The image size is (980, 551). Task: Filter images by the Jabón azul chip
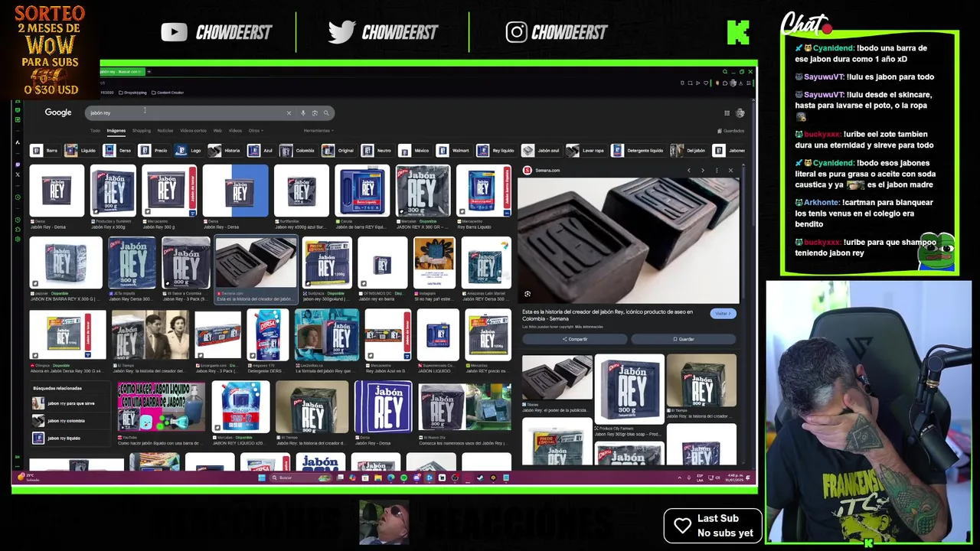(x=541, y=151)
